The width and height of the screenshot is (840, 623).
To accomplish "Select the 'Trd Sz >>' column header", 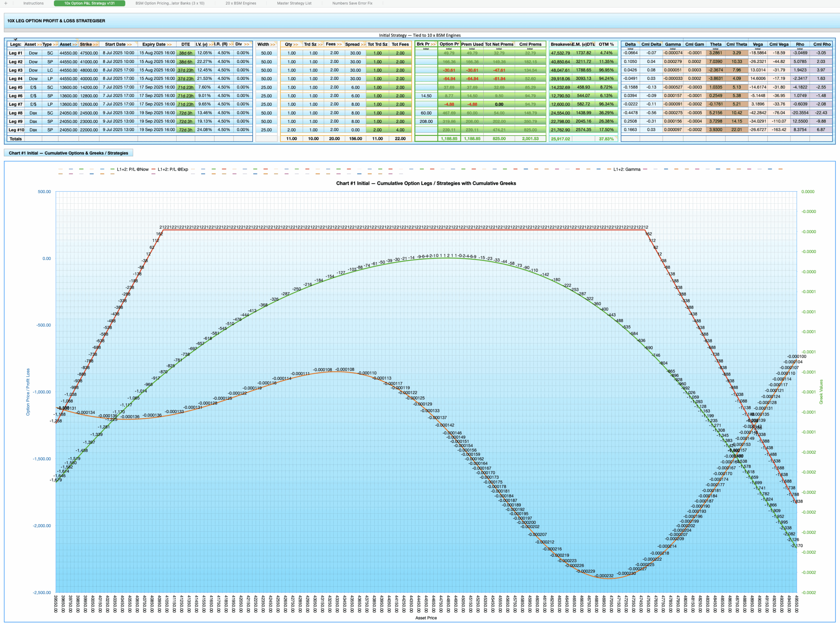I will coord(313,45).
